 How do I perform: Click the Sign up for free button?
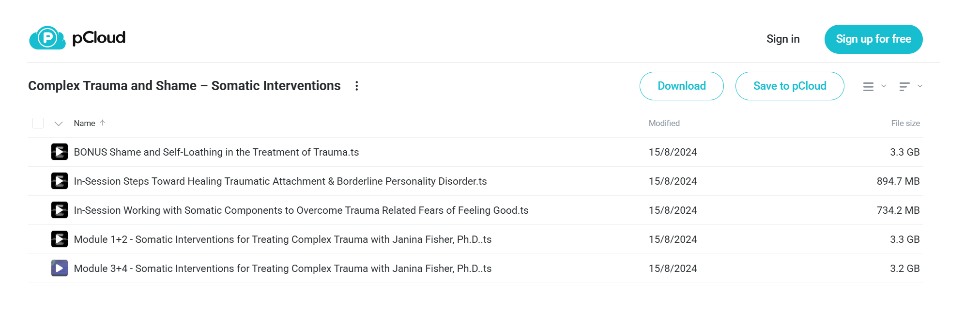(x=873, y=39)
